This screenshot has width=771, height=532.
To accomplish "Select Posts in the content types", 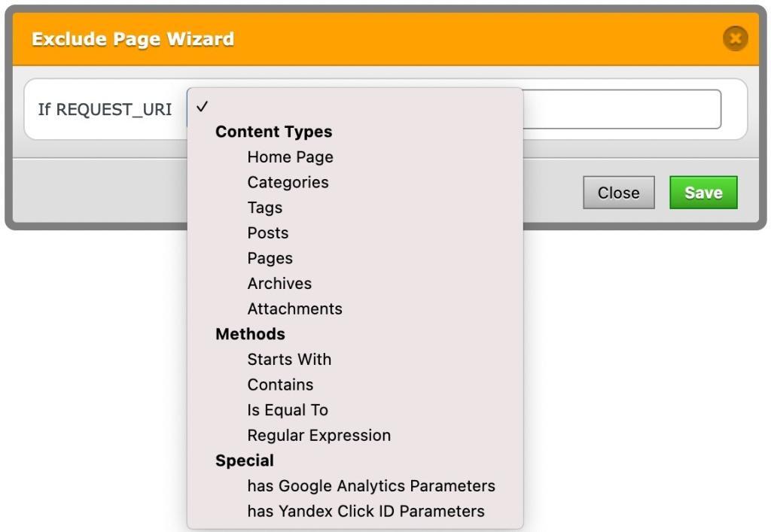I will tap(268, 233).
